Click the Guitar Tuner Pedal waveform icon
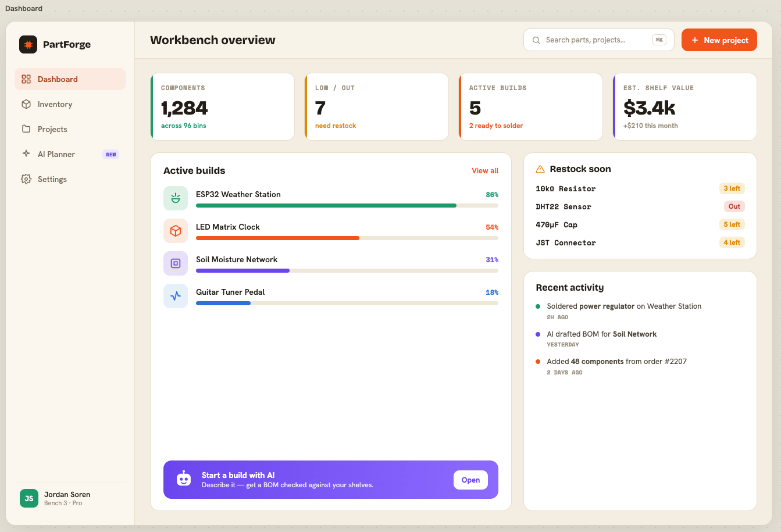781x532 pixels. (x=176, y=296)
